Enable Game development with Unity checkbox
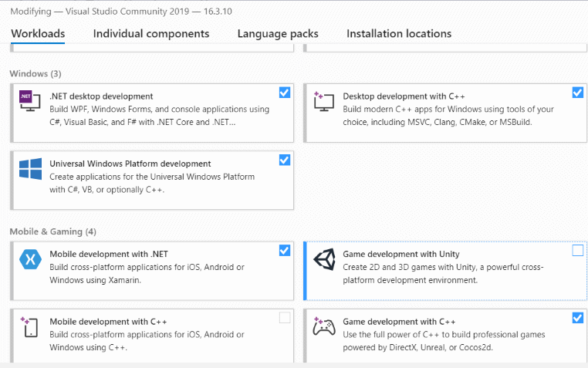 577,250
